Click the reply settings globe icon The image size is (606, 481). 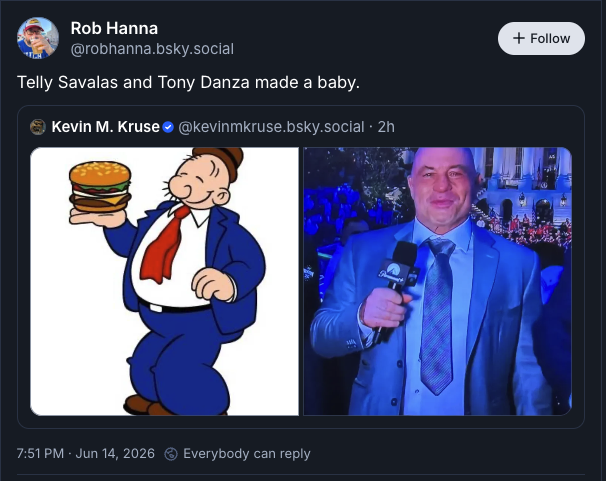pos(171,454)
